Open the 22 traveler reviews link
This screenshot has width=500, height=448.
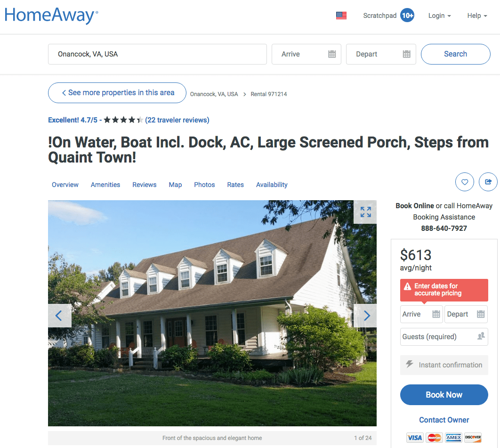(x=177, y=120)
